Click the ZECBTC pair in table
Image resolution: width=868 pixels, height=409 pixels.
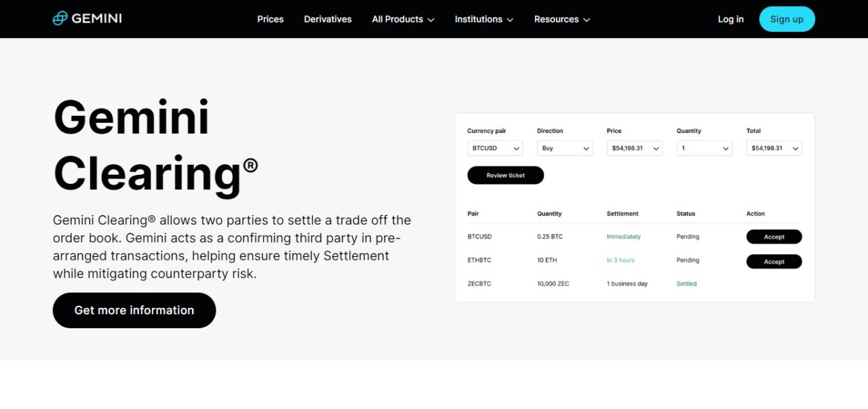coord(479,284)
